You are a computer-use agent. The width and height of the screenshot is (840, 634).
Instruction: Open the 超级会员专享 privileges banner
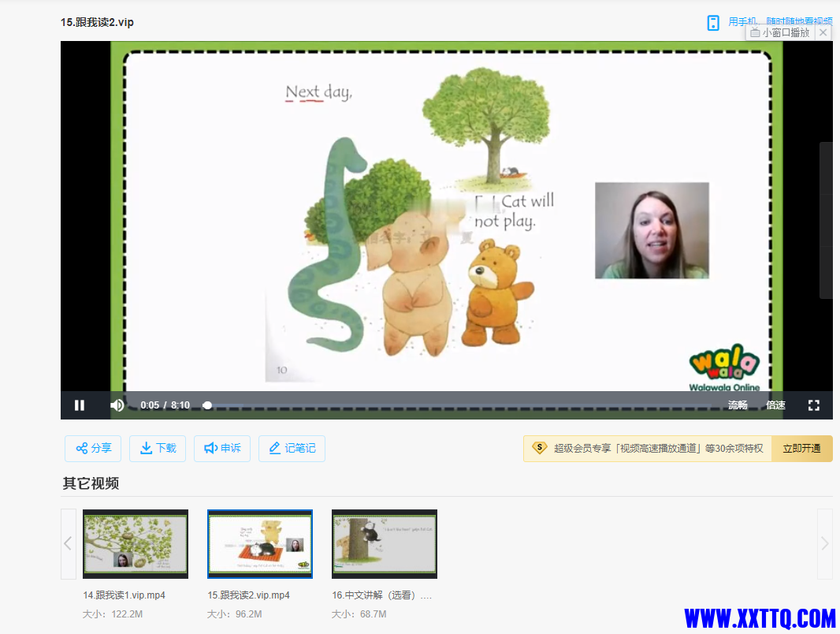(x=648, y=449)
